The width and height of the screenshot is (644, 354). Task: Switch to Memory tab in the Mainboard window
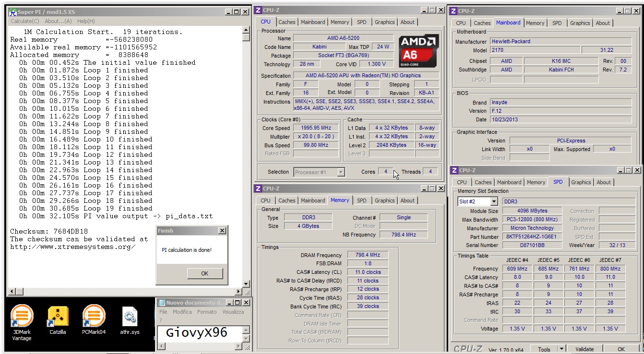pyautogui.click(x=535, y=23)
